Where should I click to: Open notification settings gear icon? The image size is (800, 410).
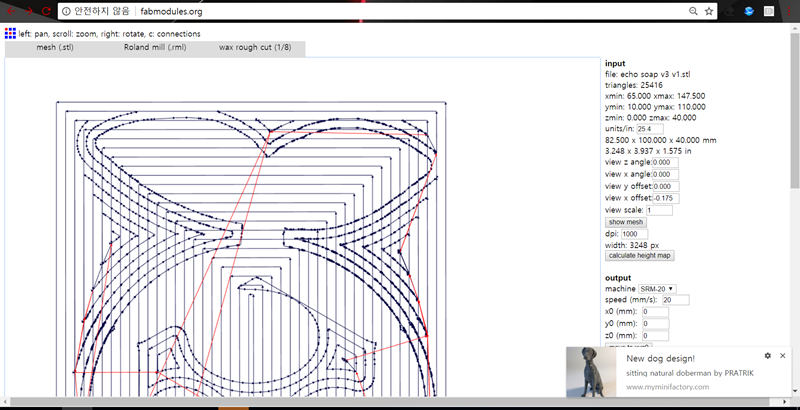[x=768, y=355]
